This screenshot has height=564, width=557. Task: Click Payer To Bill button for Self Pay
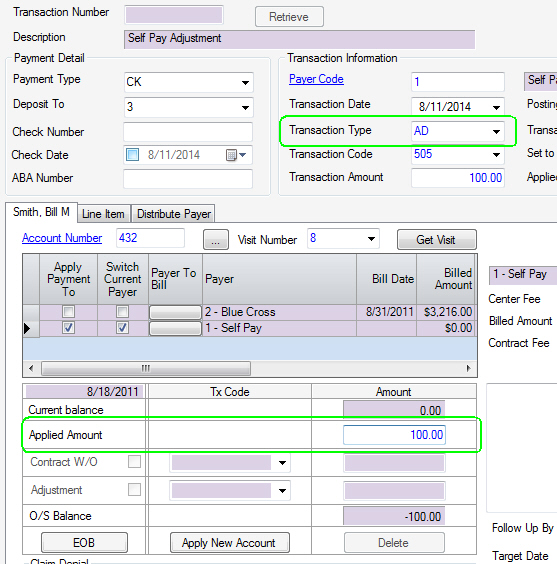(175, 328)
